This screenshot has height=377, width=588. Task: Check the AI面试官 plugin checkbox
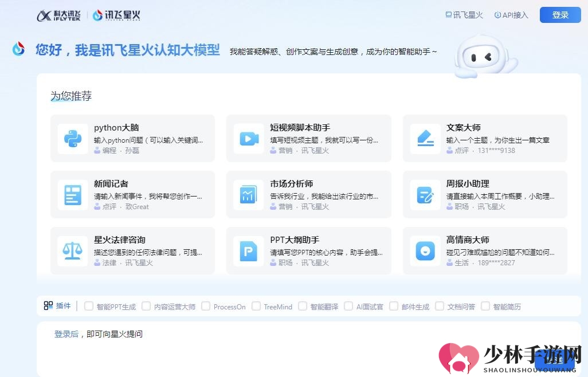(348, 306)
